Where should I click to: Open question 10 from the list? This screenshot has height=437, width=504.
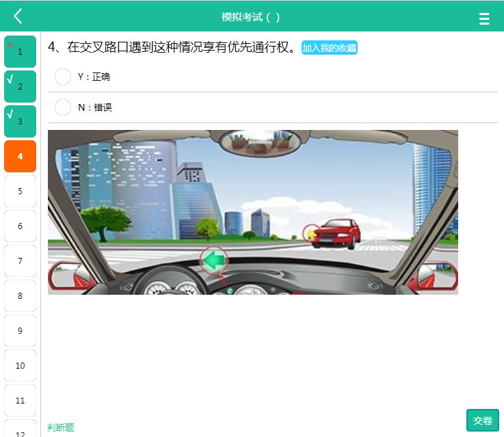click(x=20, y=366)
